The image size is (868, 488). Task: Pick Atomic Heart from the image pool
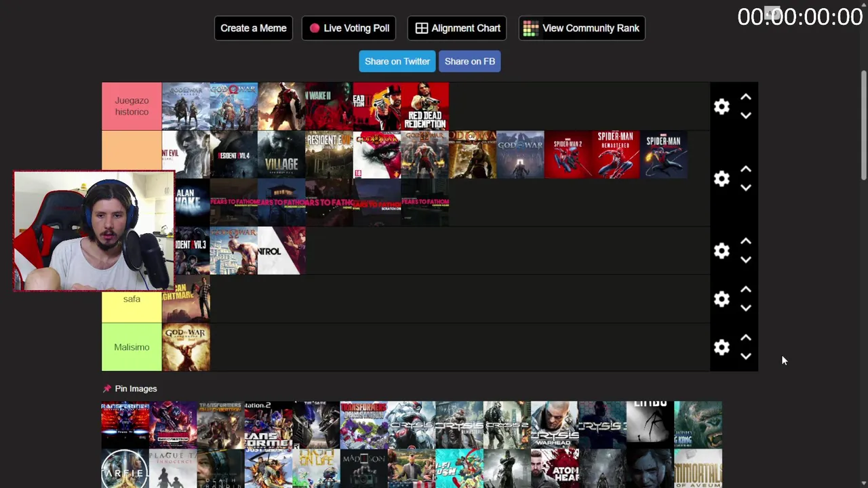click(555, 469)
